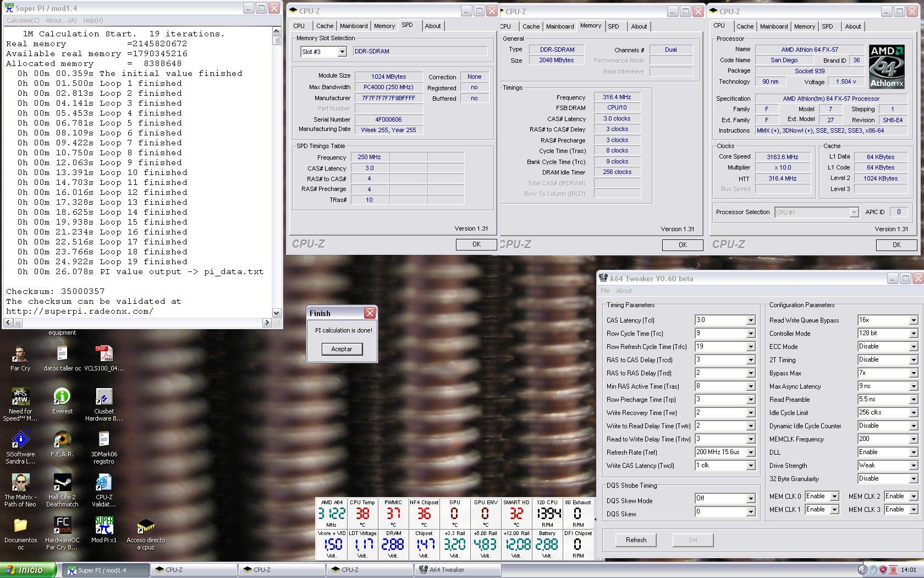Viewport: 924px width, 578px height.
Task: Open the Far Cry desktop shortcut
Action: [20, 354]
